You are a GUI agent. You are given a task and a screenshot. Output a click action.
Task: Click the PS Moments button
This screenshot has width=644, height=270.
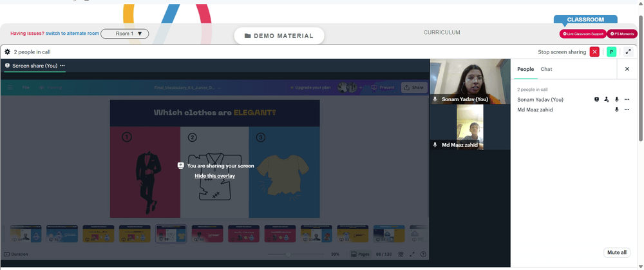[x=622, y=34]
